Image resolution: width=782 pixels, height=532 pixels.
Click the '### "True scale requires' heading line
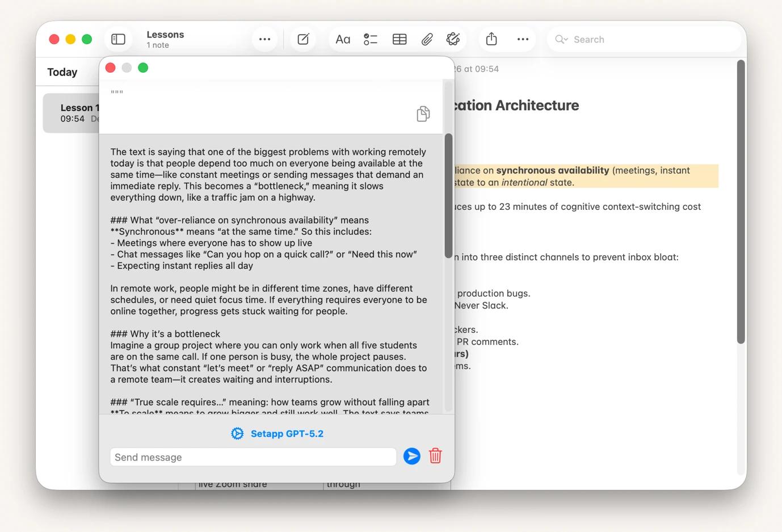270,402
